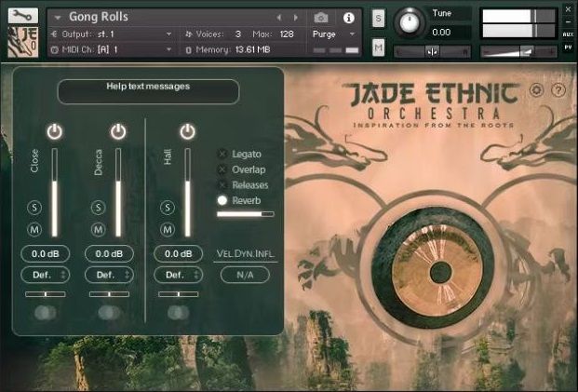578x392 pixels.
Task: Click the VEL.DYN.INFL. label
Action: coord(245,253)
